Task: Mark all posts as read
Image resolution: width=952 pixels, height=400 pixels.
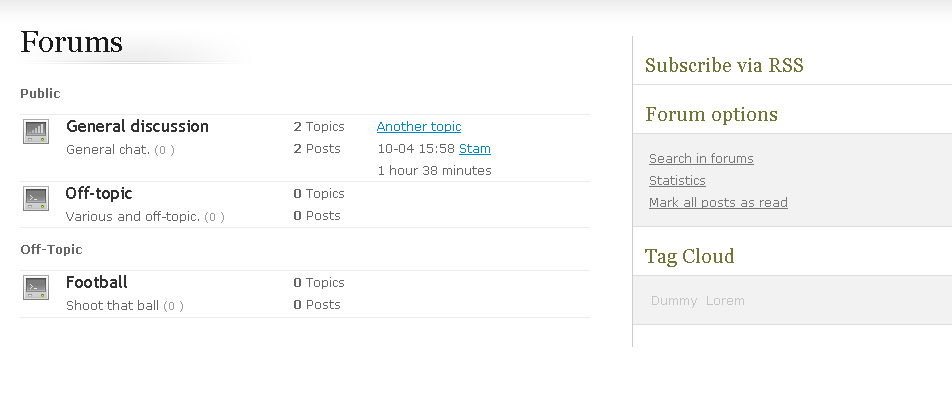Action: (x=718, y=203)
